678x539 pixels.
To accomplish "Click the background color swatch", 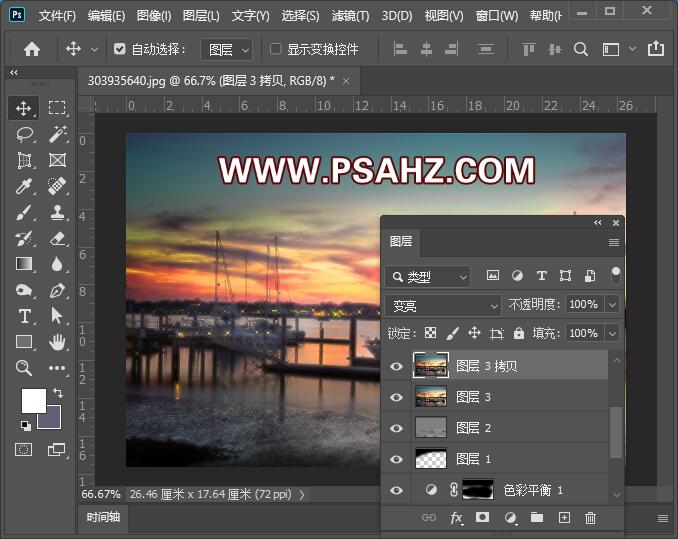I will pyautogui.click(x=54, y=421).
